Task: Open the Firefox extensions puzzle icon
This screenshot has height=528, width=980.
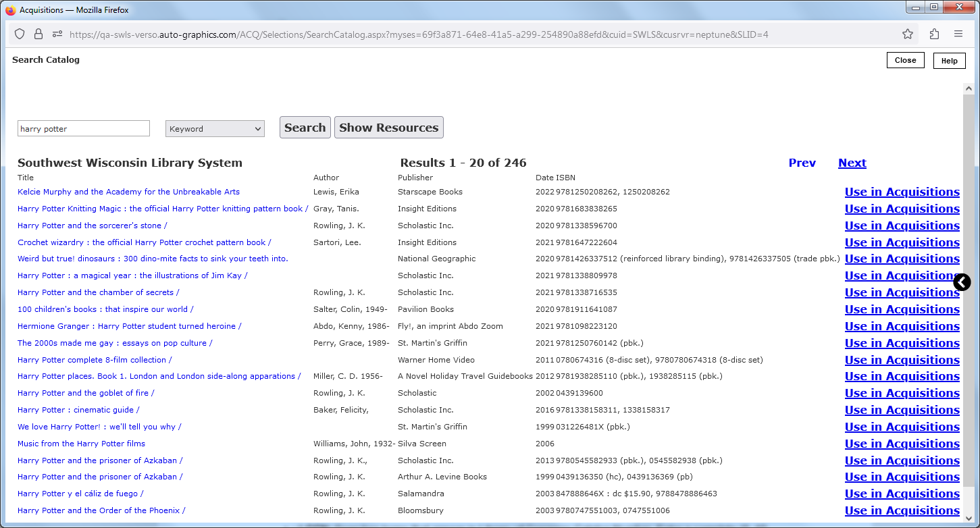Action: click(x=935, y=34)
